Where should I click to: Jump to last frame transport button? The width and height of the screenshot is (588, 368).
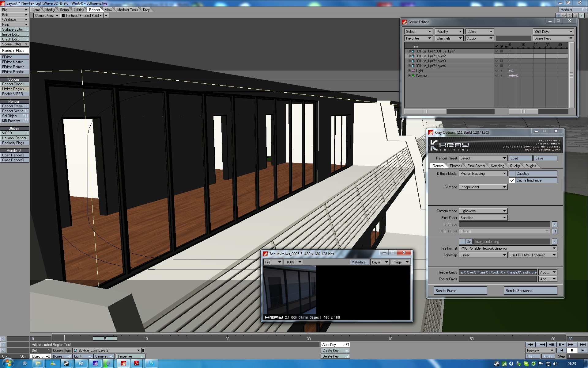coord(582,344)
